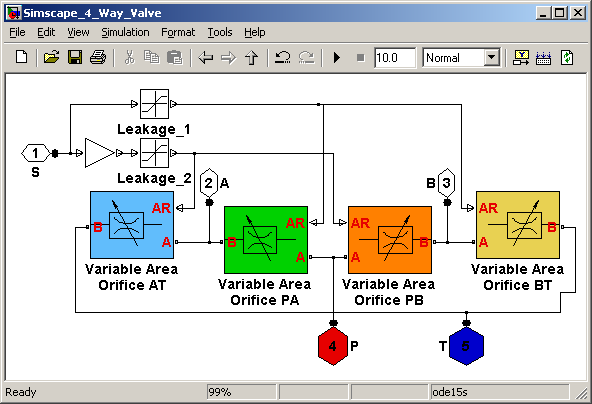The image size is (592, 404).
Task: Set the simulation stop time field
Action: pyautogui.click(x=395, y=58)
